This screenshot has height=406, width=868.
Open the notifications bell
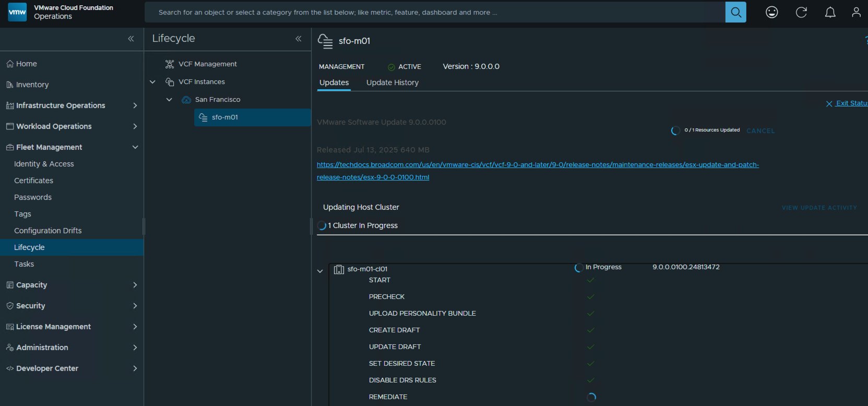(x=830, y=12)
